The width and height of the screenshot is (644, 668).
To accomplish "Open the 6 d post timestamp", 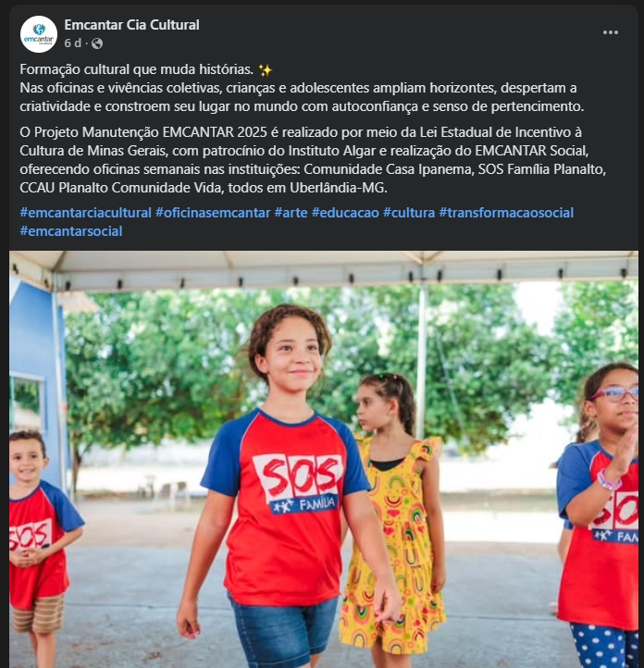I will [72, 43].
